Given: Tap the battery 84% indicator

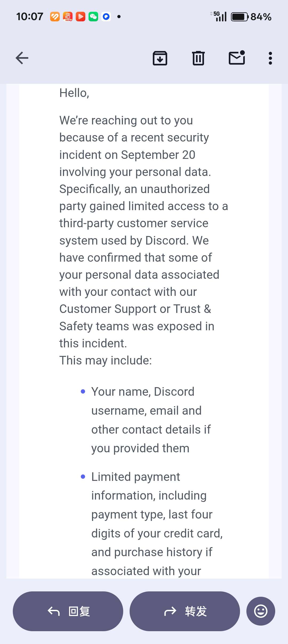Looking at the screenshot, I should coord(251,17).
